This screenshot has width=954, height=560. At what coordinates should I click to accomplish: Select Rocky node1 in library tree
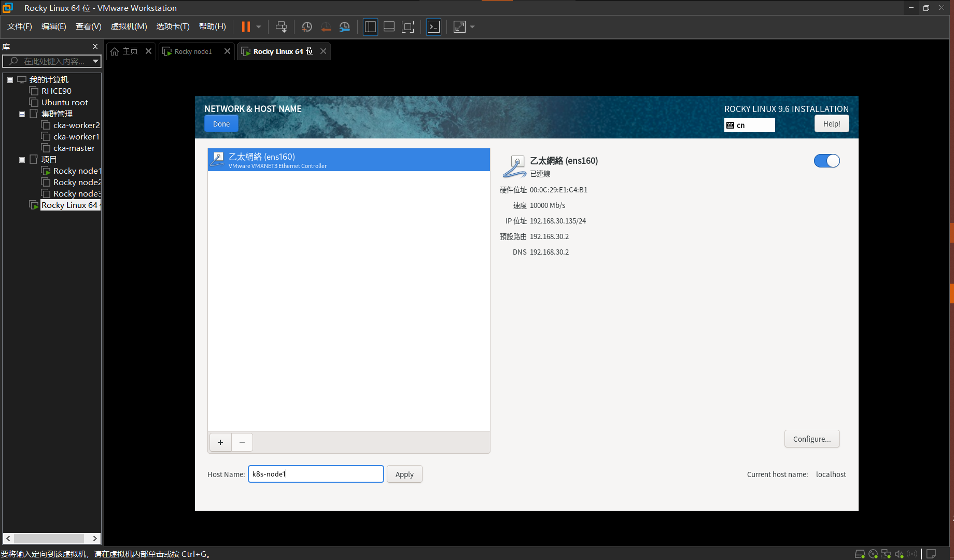[77, 171]
